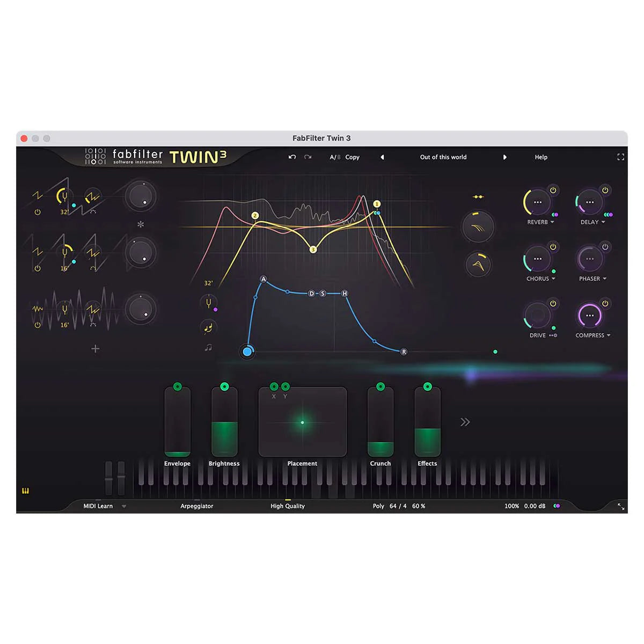Enable the Chorus effect power button
Viewport: 644px width, 644px height.
(x=553, y=246)
